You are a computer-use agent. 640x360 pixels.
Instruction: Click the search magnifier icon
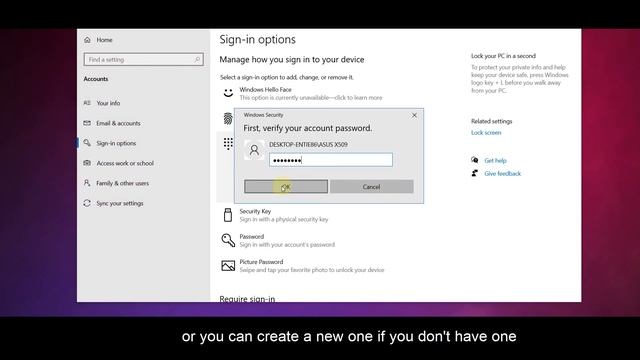pos(197,60)
